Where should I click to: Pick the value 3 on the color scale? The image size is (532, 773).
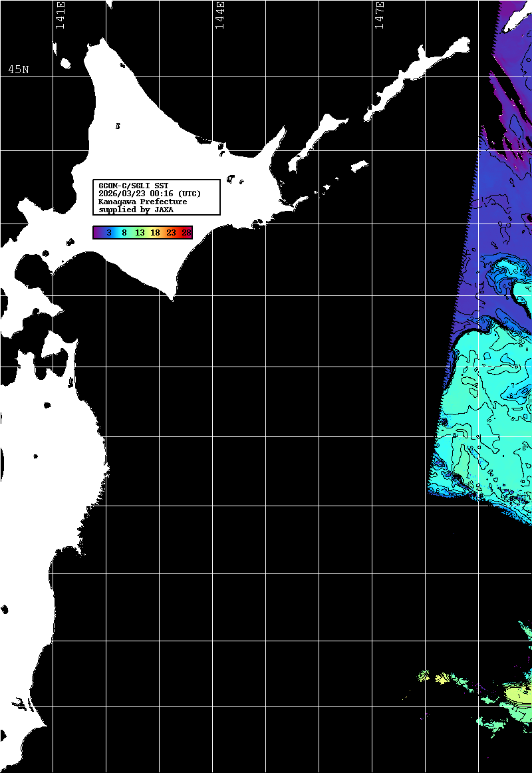[108, 233]
